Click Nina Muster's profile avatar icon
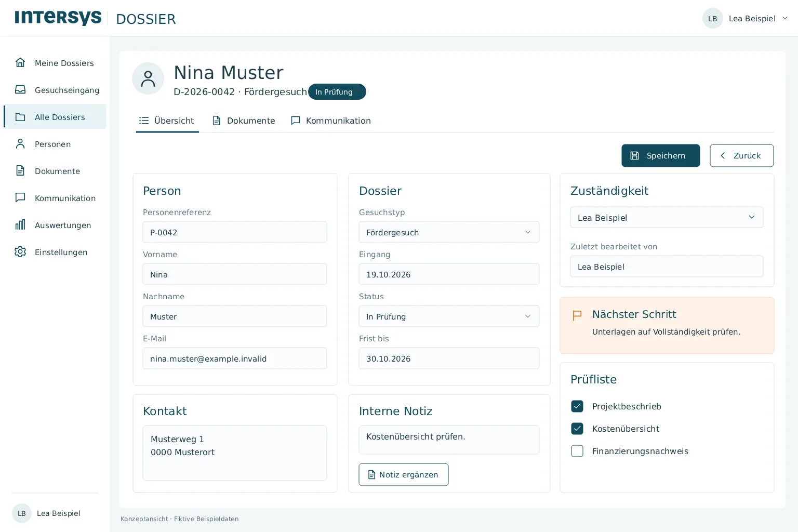Image resolution: width=798 pixels, height=532 pixels. click(148, 78)
